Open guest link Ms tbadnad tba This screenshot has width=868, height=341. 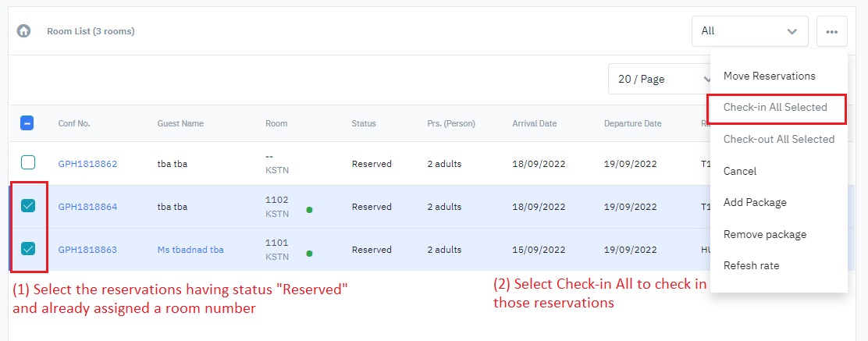pos(190,250)
